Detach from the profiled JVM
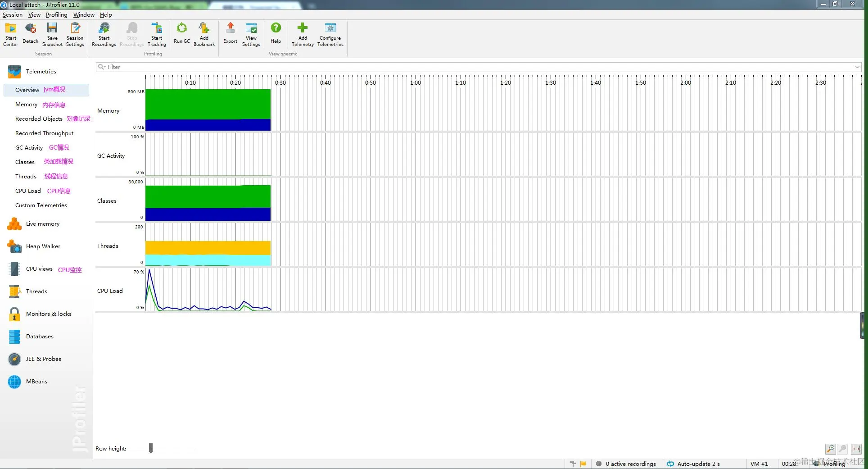 30,34
